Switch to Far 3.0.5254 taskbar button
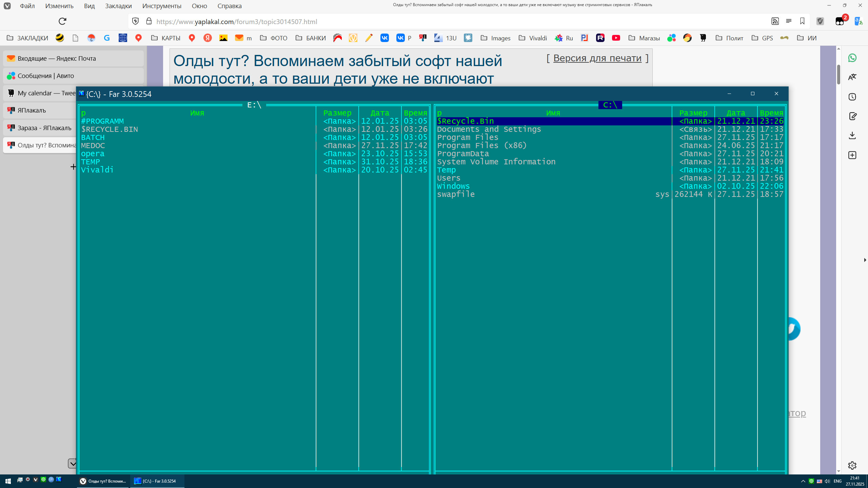Image resolution: width=868 pixels, height=488 pixels. tap(157, 481)
